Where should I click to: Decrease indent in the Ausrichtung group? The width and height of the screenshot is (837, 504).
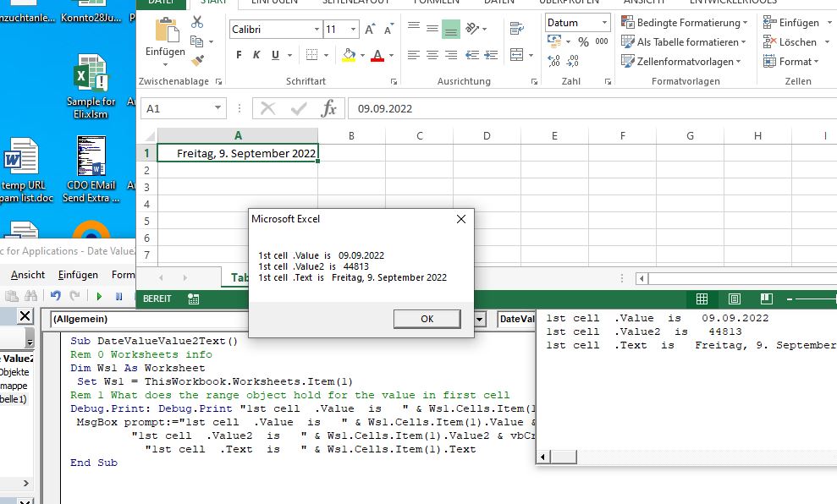pos(472,54)
